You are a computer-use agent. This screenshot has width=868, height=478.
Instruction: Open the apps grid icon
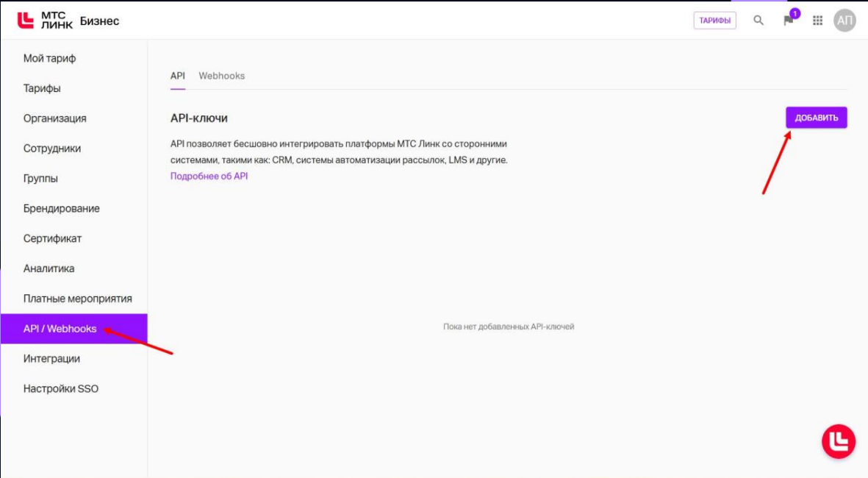click(817, 21)
